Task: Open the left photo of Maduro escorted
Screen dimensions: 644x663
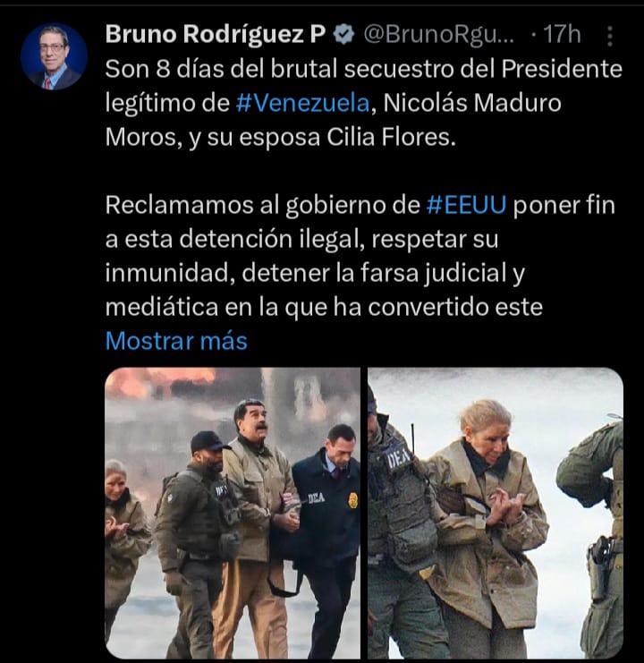Action: click(x=233, y=513)
